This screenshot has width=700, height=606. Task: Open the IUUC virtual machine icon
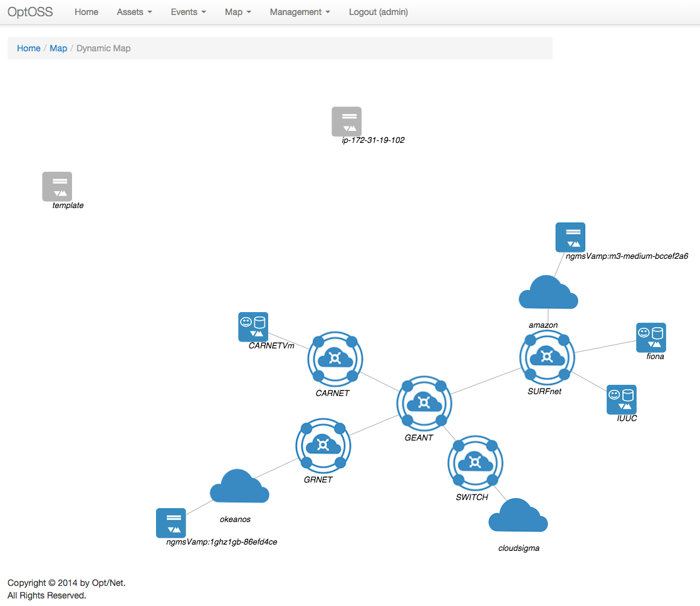621,399
